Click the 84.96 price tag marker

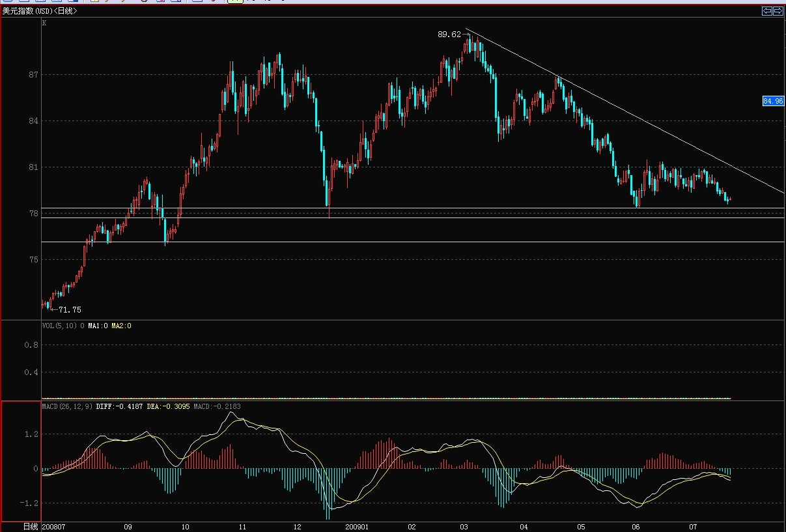773,101
